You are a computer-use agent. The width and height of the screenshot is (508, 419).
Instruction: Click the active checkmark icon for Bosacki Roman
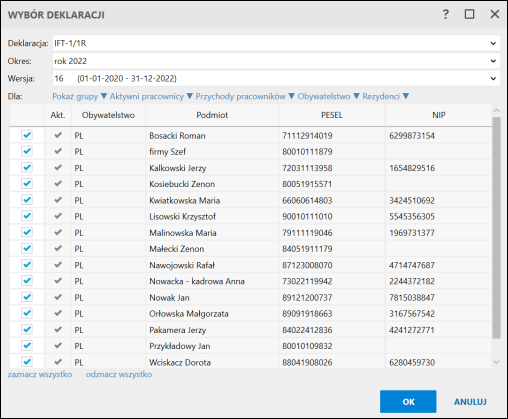pyautogui.click(x=58, y=135)
